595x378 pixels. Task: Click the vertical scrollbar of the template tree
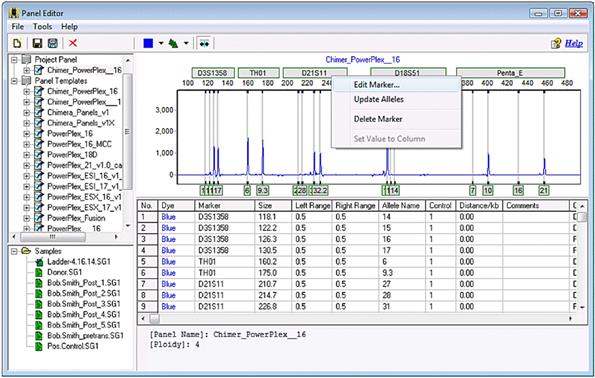click(128, 142)
